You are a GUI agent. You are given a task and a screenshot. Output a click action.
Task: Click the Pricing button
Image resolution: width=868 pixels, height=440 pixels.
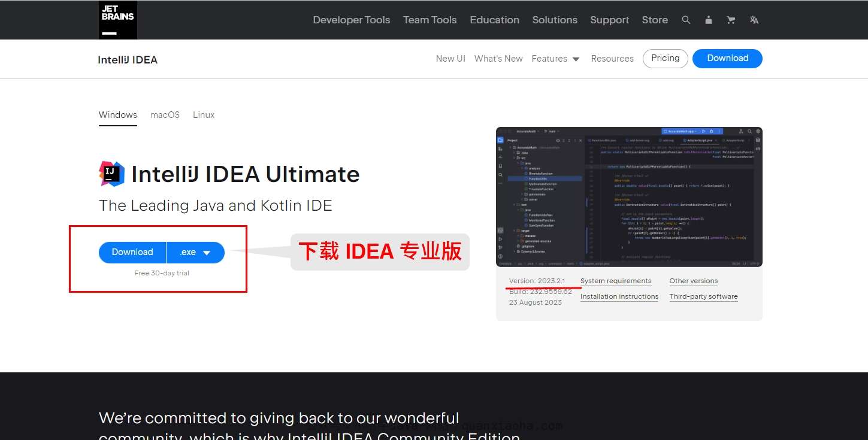[x=665, y=58]
